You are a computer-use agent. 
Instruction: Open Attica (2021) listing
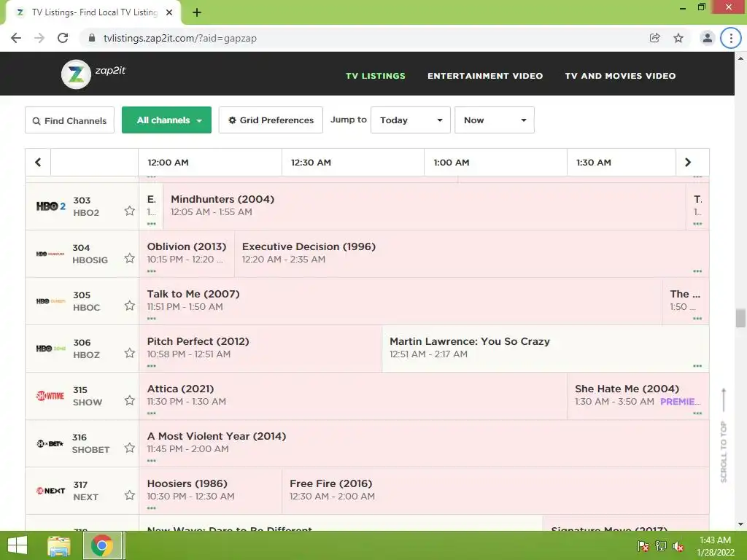352,396
